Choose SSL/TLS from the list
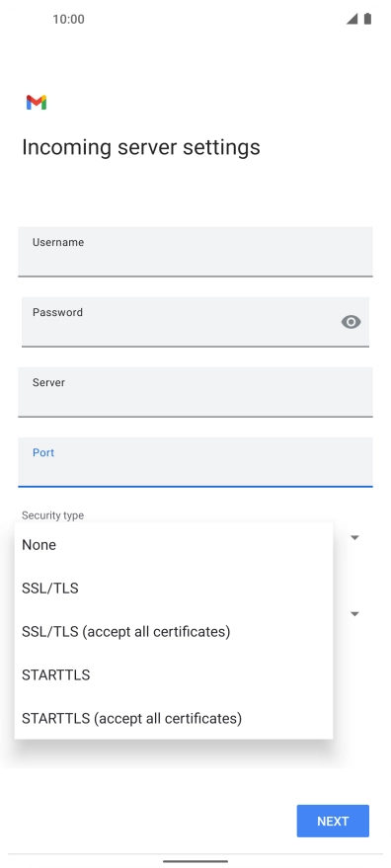This screenshot has height=868, width=391. (x=174, y=588)
